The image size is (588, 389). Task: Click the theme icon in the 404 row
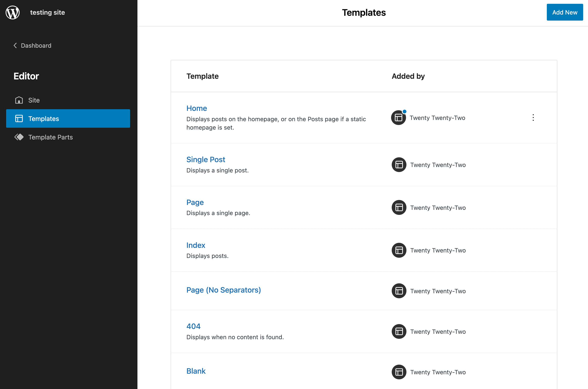[399, 331]
